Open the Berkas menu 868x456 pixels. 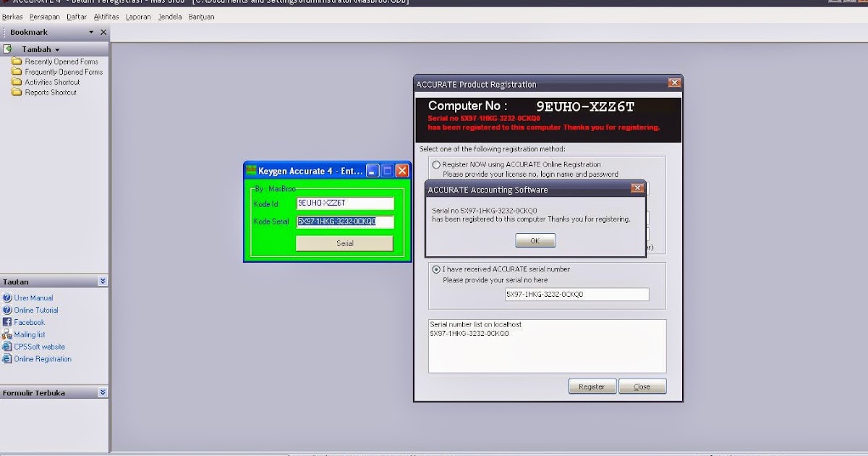[12, 17]
